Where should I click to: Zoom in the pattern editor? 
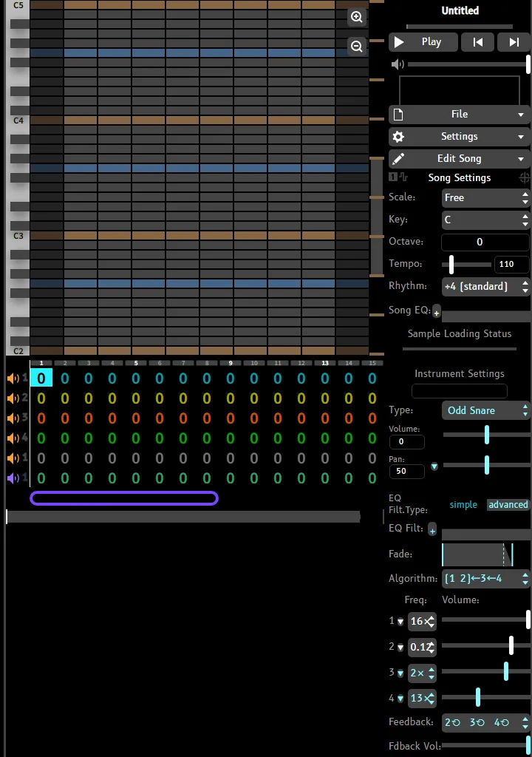(357, 17)
